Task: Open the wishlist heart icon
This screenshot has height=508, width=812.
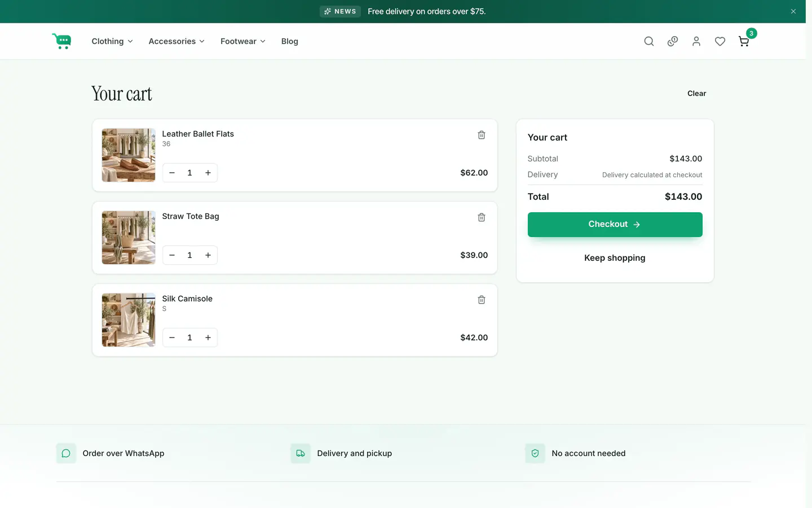Action: 720,41
